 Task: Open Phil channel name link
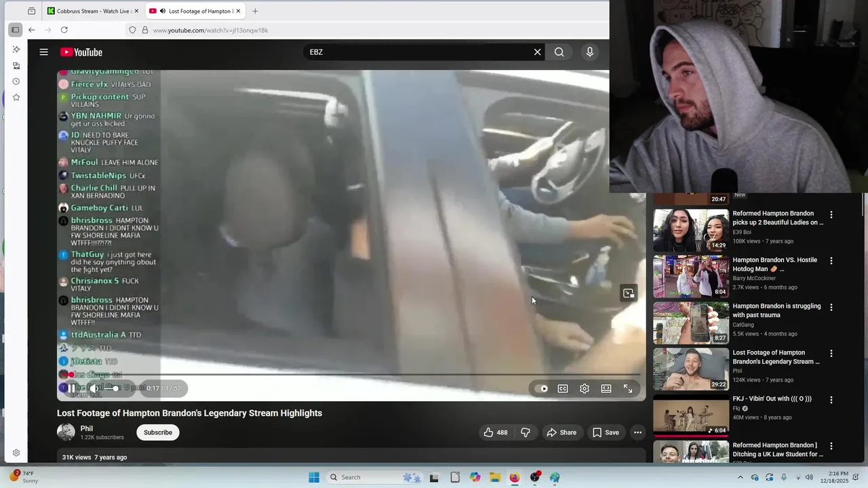[87, 428]
